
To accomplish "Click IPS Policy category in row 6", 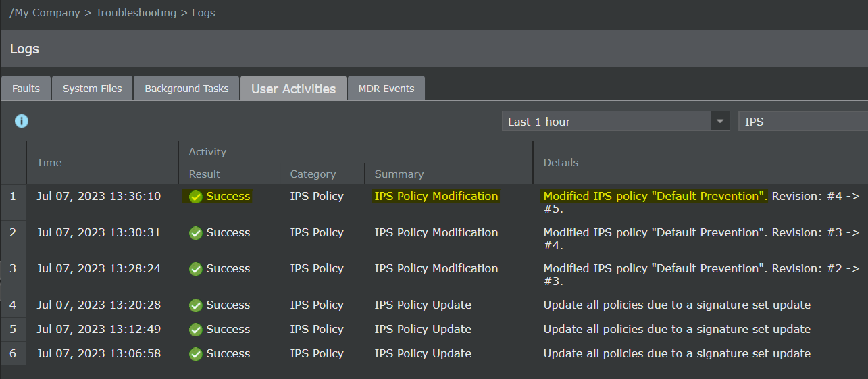I will coord(317,353).
